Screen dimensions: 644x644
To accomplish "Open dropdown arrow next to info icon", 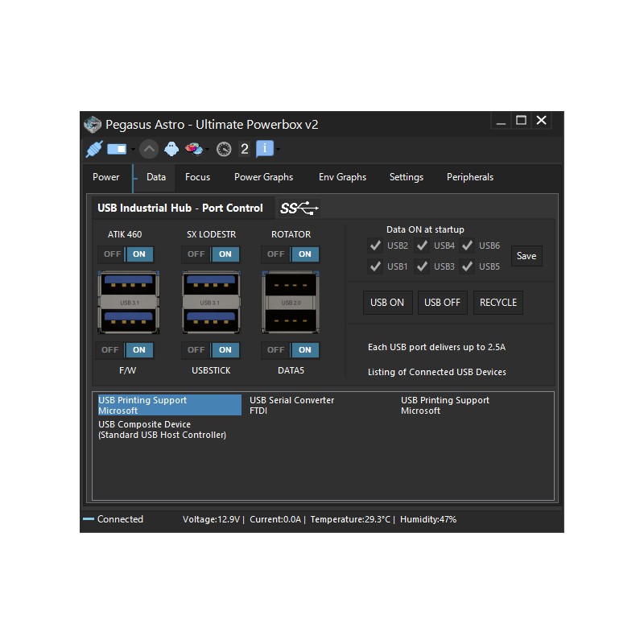I will click(278, 149).
